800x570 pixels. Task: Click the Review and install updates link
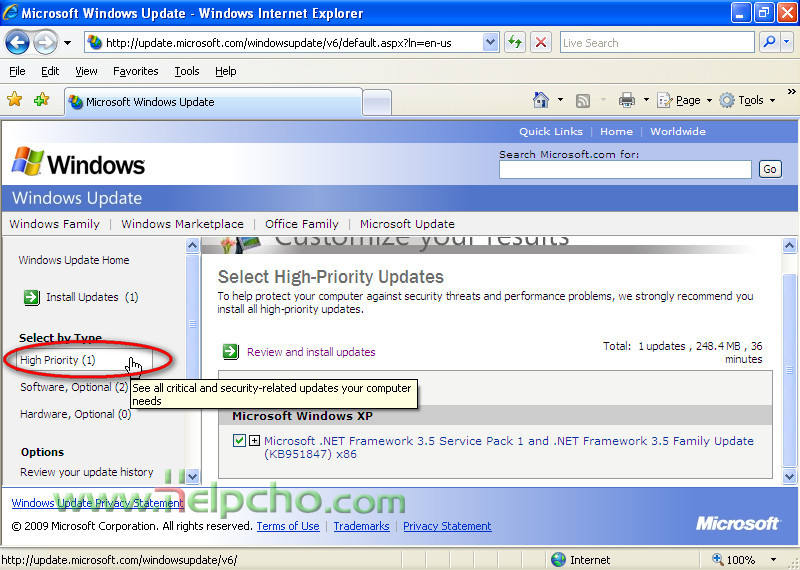[310, 352]
